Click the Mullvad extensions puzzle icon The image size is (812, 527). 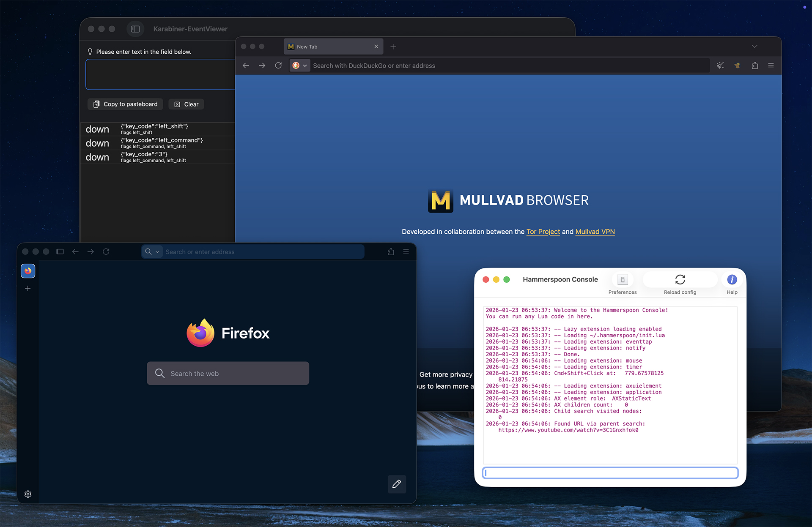[x=754, y=66]
